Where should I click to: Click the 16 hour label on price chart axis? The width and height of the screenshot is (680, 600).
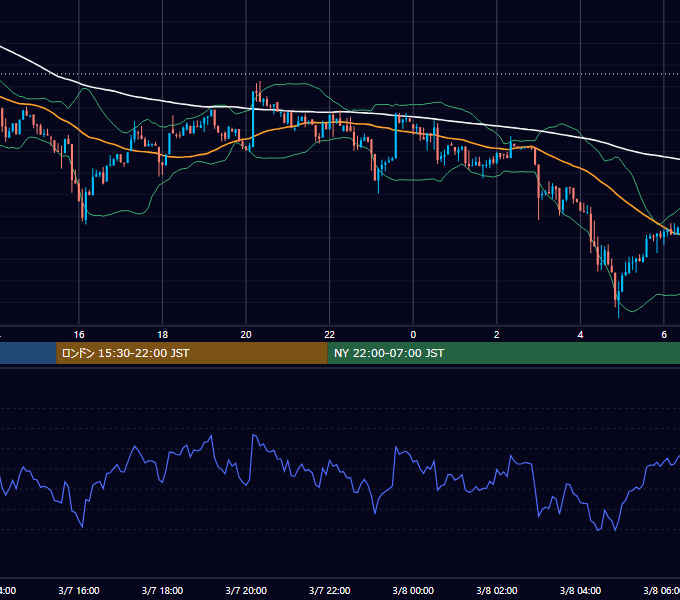[x=79, y=335]
